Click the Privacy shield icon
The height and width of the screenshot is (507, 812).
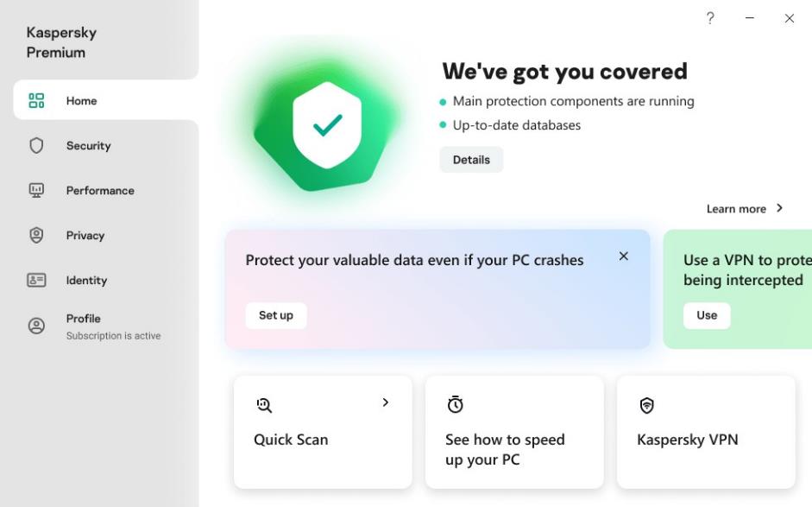tap(36, 236)
